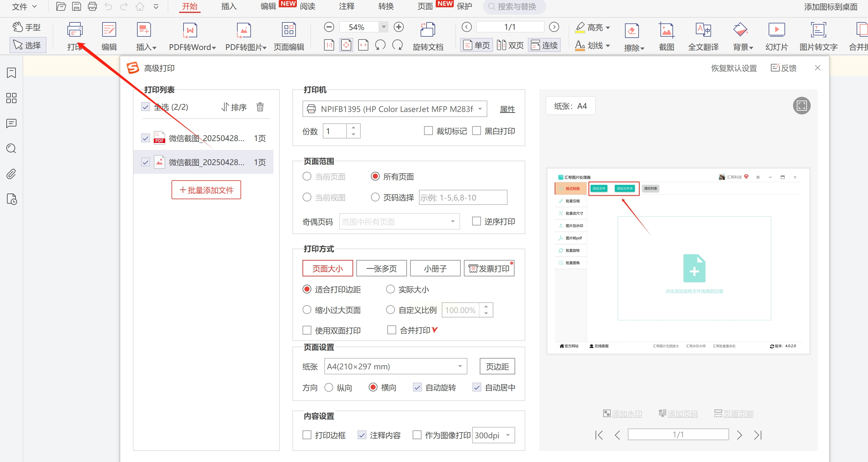The width and height of the screenshot is (868, 462).
Task: Click the batch add files button
Action: (206, 190)
